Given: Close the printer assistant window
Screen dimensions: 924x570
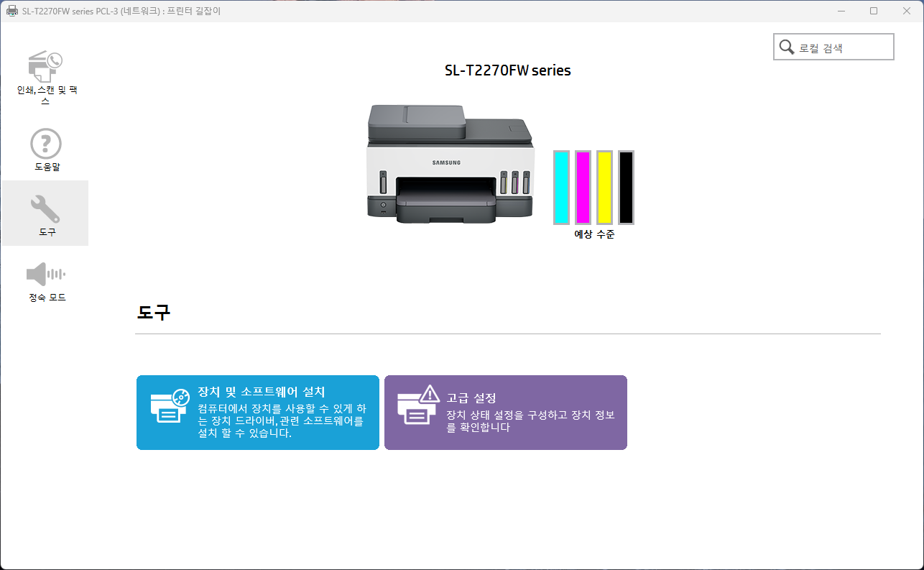Looking at the screenshot, I should [x=907, y=11].
